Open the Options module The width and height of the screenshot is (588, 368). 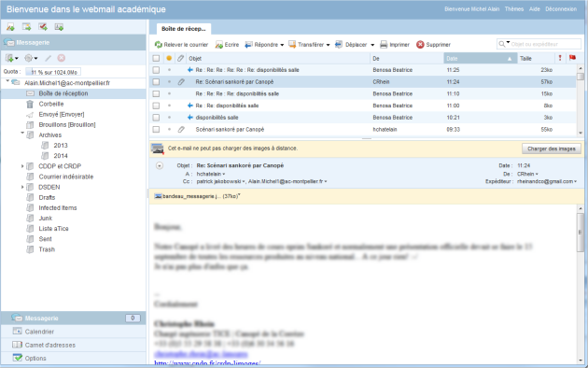(73, 359)
